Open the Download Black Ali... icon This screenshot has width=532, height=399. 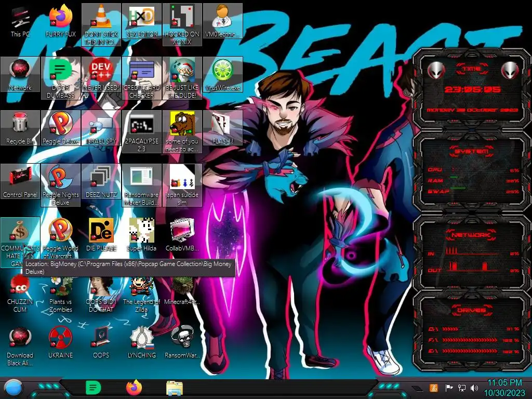point(20,345)
